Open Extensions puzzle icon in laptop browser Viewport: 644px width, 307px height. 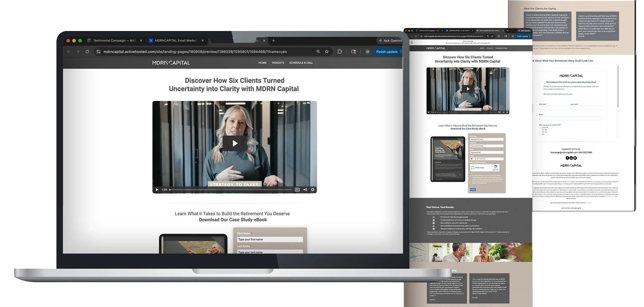click(x=340, y=52)
